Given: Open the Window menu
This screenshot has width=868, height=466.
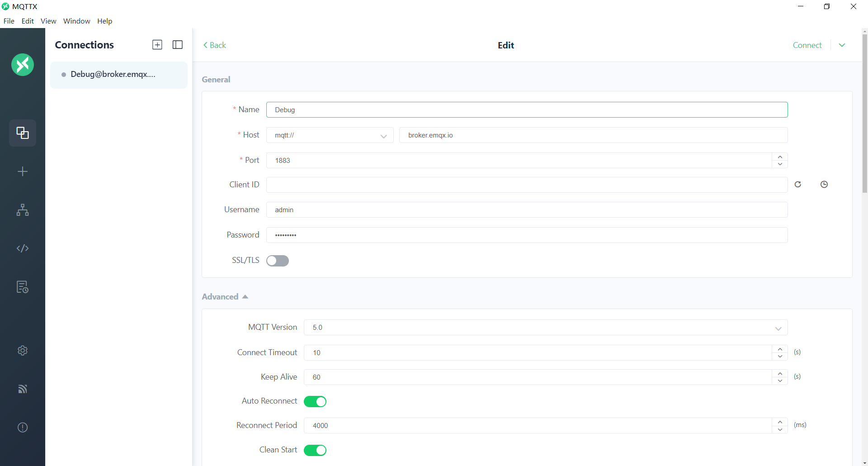Looking at the screenshot, I should click(x=76, y=21).
